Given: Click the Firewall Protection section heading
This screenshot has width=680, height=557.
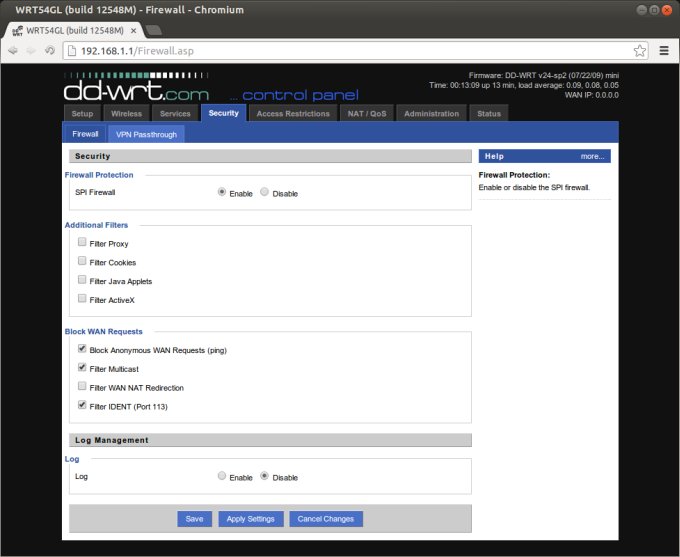Looking at the screenshot, I should (99, 175).
